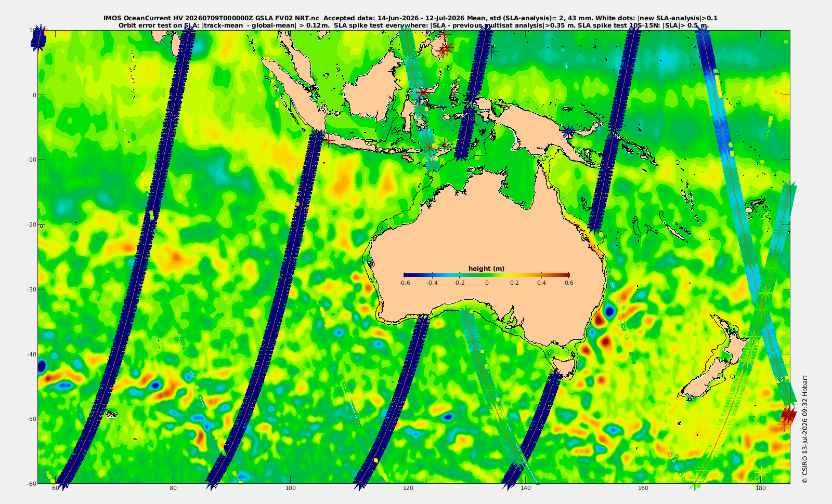This screenshot has height=504, width=832.
Task: Click the longitude axis label '120'
Action: pyautogui.click(x=408, y=488)
